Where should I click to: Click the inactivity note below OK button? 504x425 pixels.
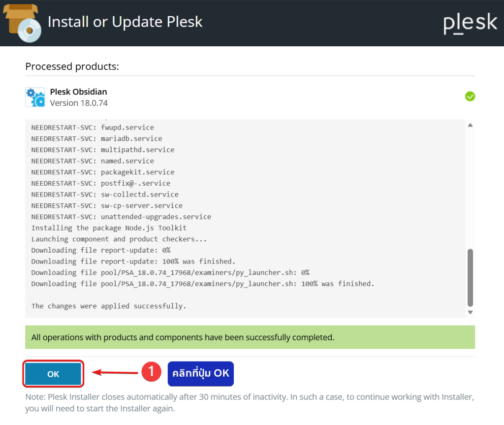tap(250, 402)
